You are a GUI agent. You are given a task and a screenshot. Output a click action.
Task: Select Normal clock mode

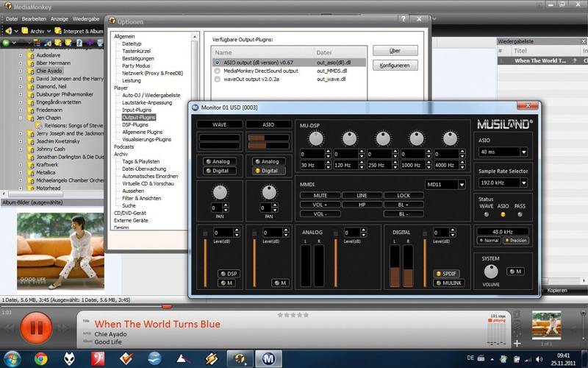[489, 241]
